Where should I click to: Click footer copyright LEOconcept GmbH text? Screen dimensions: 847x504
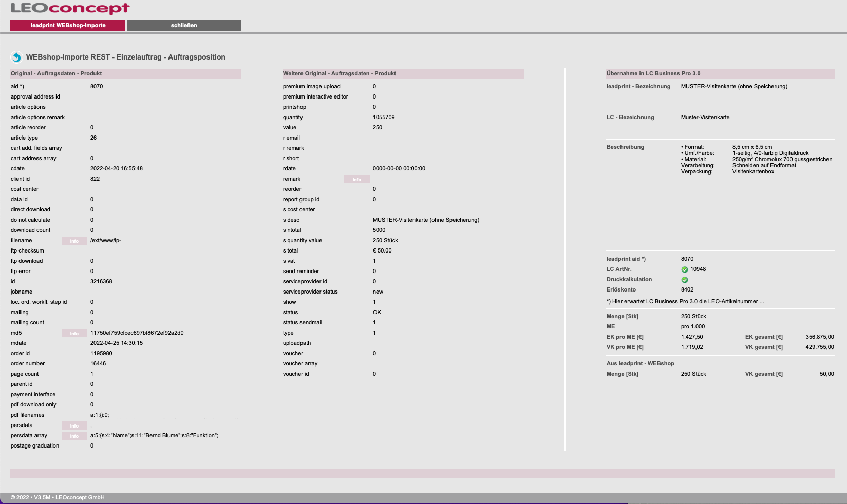(58, 497)
